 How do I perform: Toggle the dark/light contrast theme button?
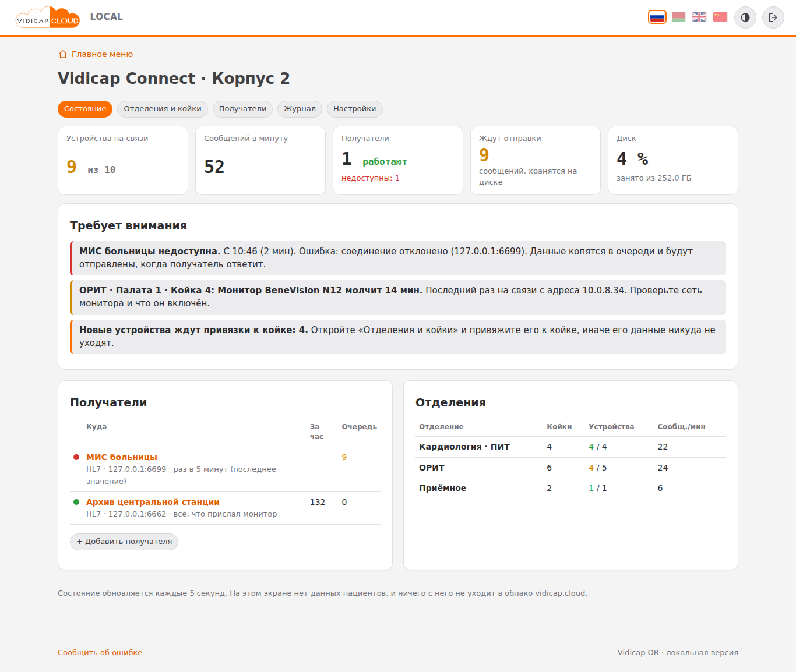pyautogui.click(x=745, y=17)
